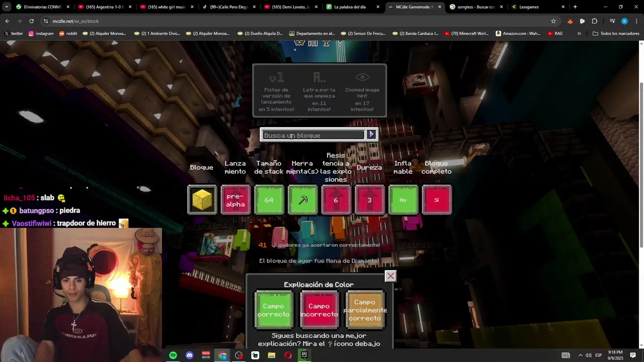The height and width of the screenshot is (362, 644).
Task: Open Discord from the taskbar
Action: (189, 355)
